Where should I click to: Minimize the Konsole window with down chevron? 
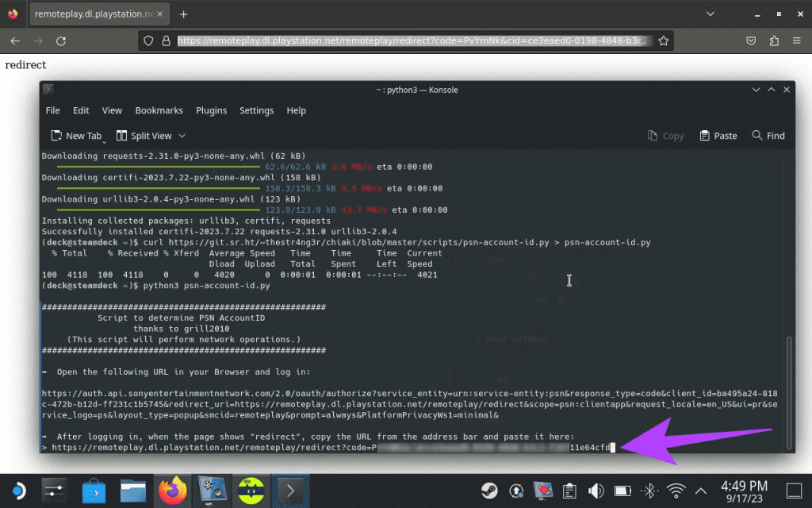pos(756,90)
